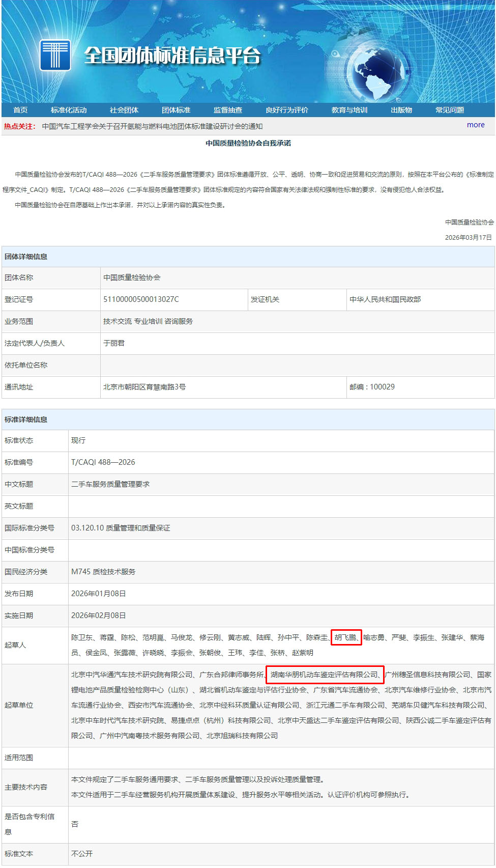
Task: Click the postal code 邮编：100029
Action: tap(372, 387)
